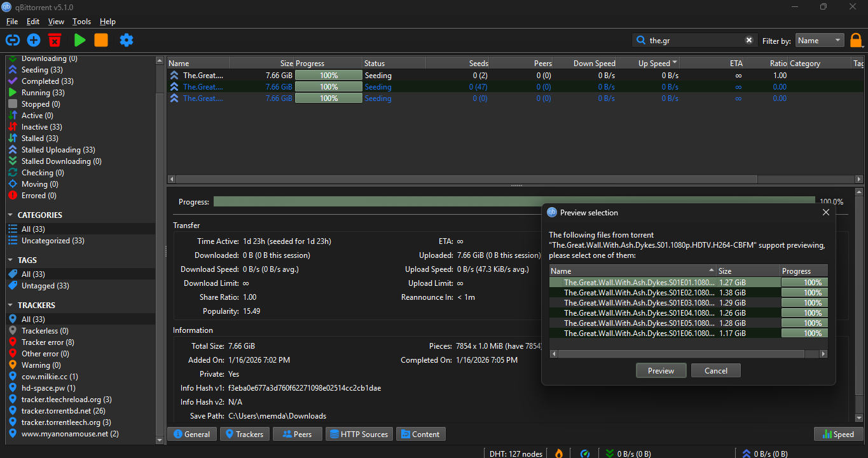The width and height of the screenshot is (868, 458).
Task: Filter by Stalled (33) status
Action: click(40, 138)
